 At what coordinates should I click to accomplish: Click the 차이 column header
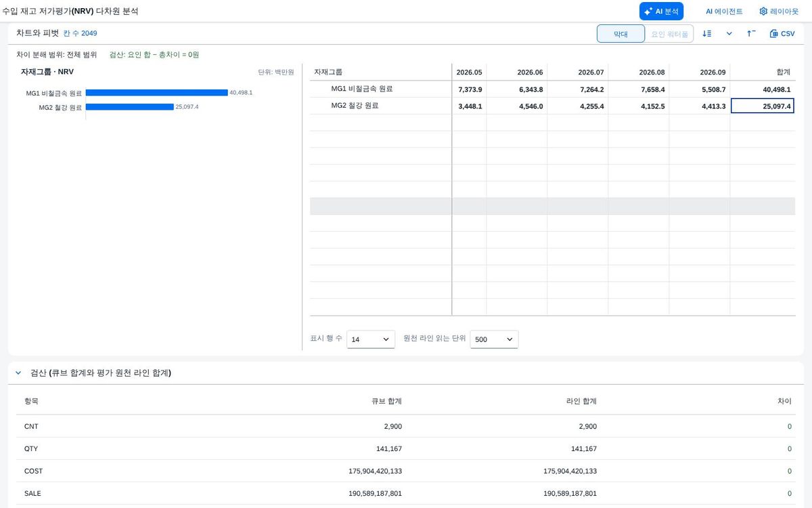pos(784,401)
